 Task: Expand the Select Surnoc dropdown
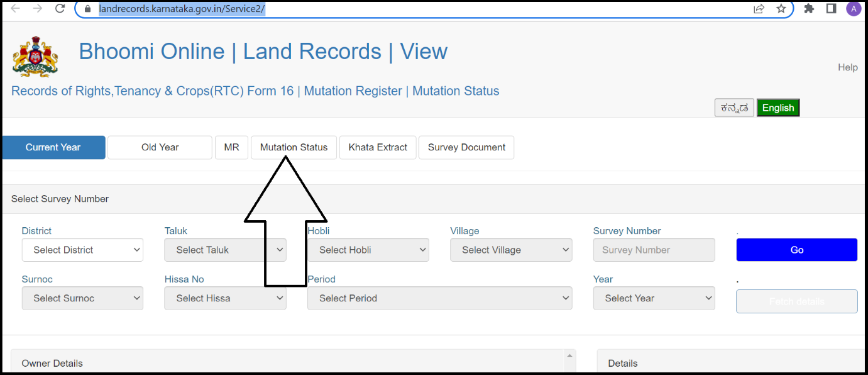point(82,298)
